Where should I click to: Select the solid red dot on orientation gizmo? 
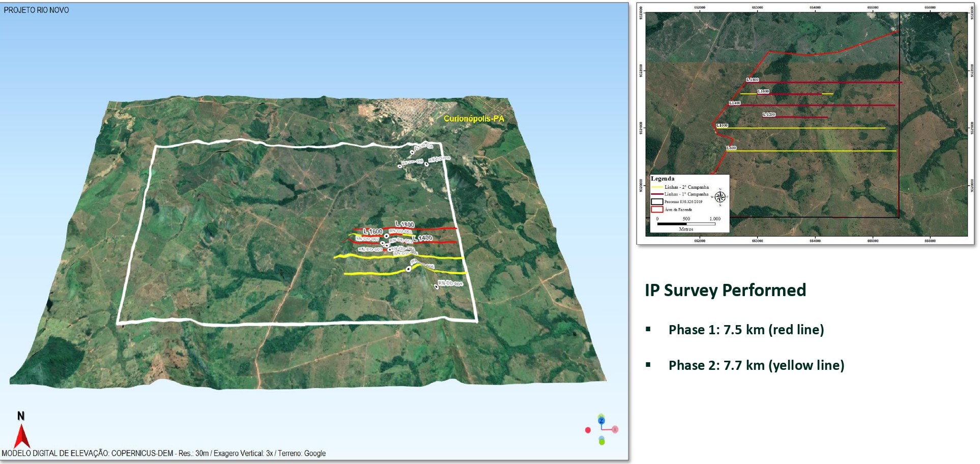(588, 430)
